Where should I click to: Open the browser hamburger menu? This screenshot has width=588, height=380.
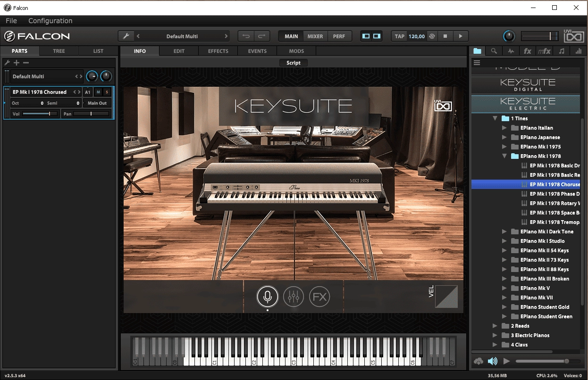pos(477,63)
